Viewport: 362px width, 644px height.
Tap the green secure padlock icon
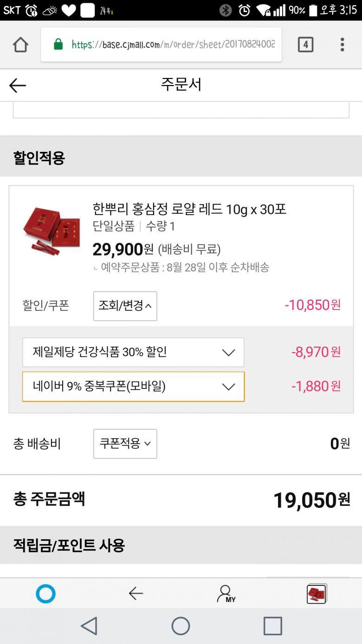tap(58, 45)
